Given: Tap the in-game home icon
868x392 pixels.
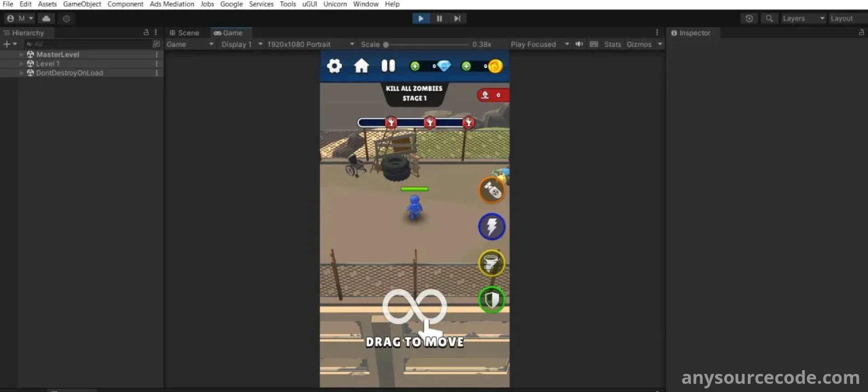Looking at the screenshot, I should [x=361, y=66].
